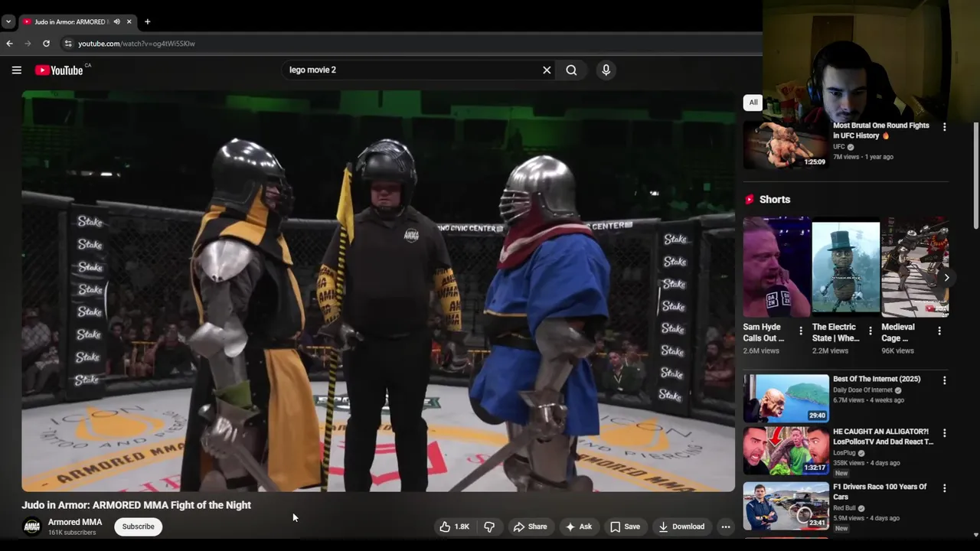The width and height of the screenshot is (980, 551).
Task: Open the YouTube hamburger guide menu
Action: point(16,70)
